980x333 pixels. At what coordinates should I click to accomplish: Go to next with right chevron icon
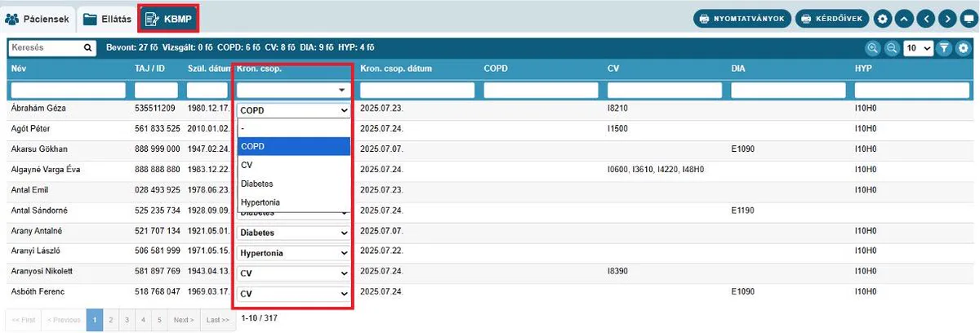coord(947,18)
